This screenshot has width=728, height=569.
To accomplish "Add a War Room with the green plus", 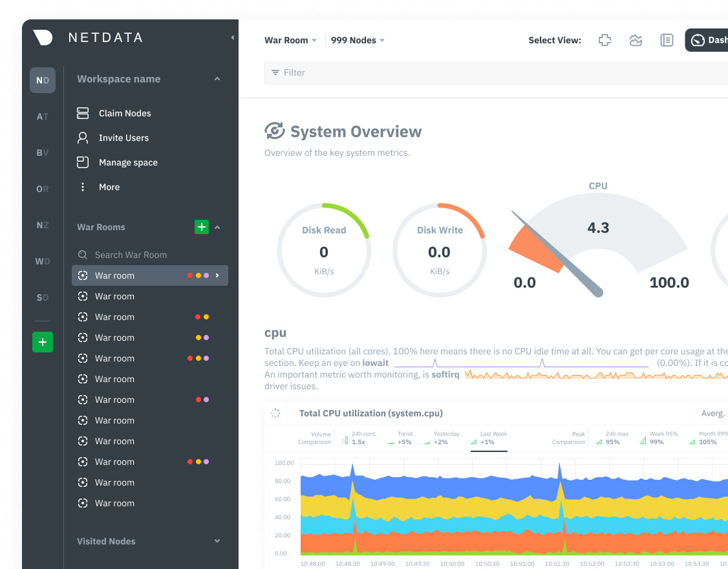I will (202, 227).
